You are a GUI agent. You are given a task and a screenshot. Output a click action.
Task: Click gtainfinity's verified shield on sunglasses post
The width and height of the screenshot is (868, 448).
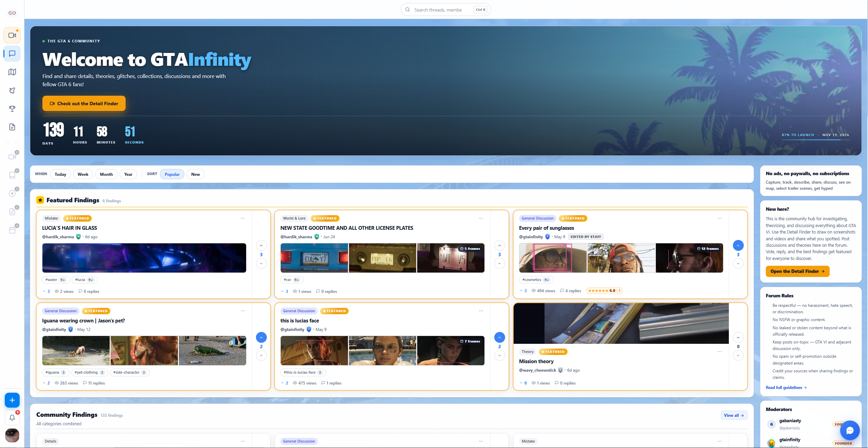pos(548,237)
